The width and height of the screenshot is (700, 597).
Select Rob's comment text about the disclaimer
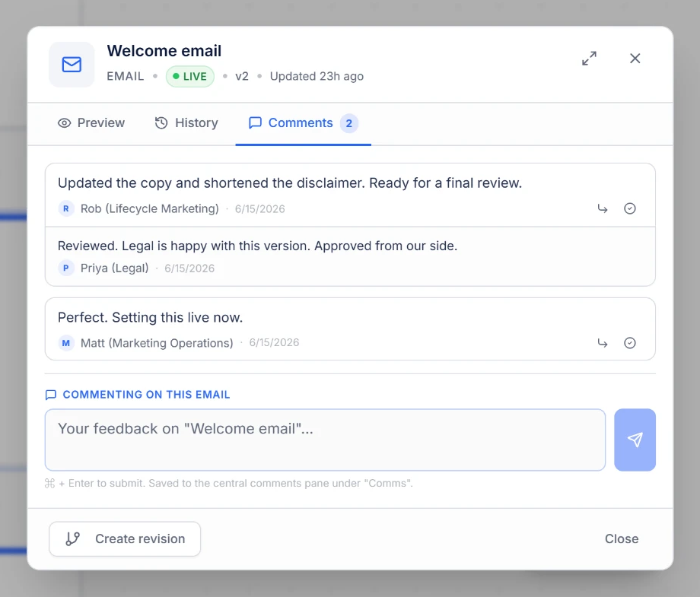(x=290, y=183)
